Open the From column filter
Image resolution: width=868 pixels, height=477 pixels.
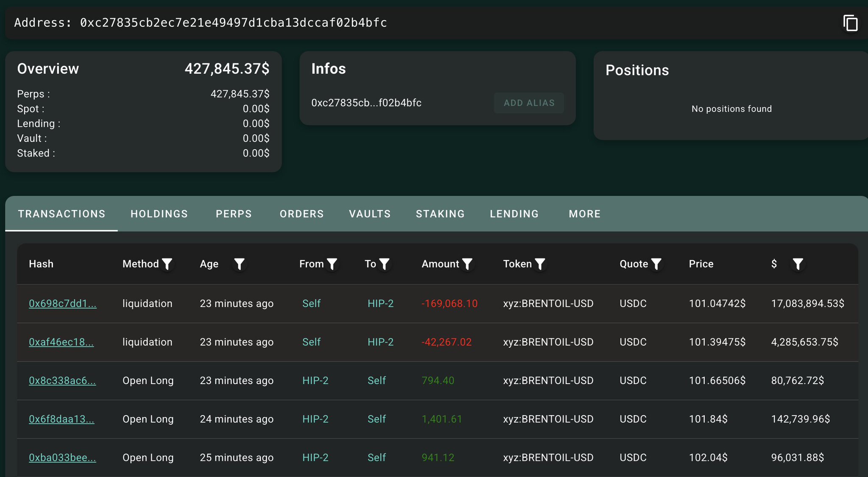coord(332,264)
